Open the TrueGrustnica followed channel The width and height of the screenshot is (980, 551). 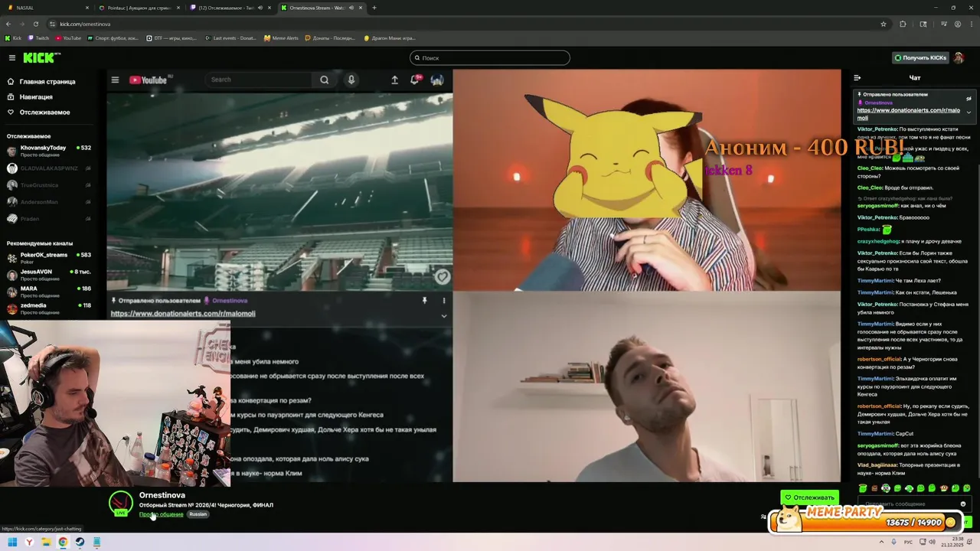pyautogui.click(x=49, y=184)
